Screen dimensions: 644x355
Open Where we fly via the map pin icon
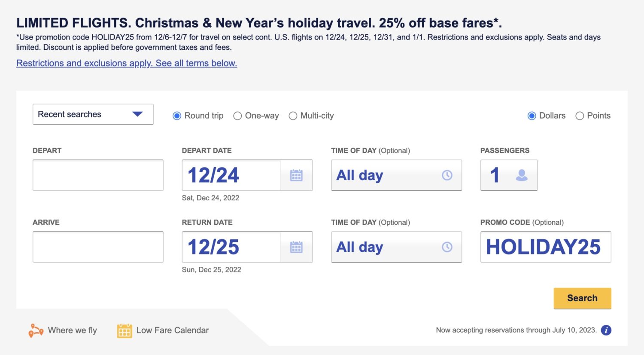(x=36, y=330)
